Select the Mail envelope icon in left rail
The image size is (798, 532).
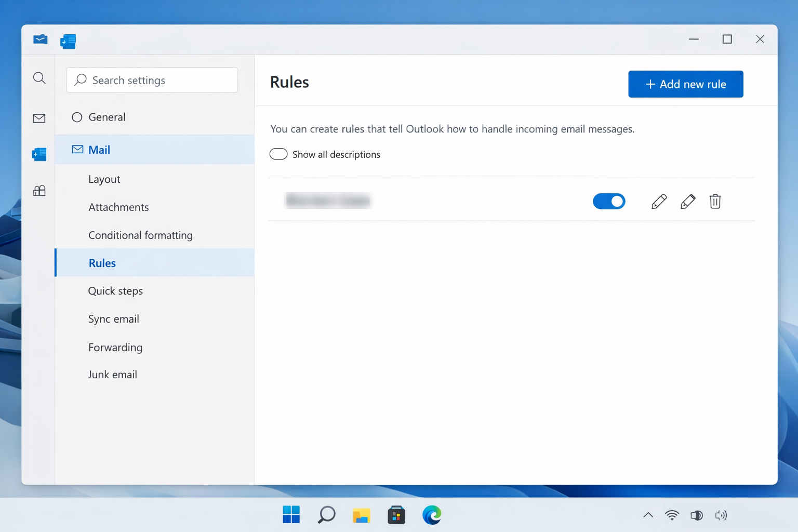pos(39,118)
